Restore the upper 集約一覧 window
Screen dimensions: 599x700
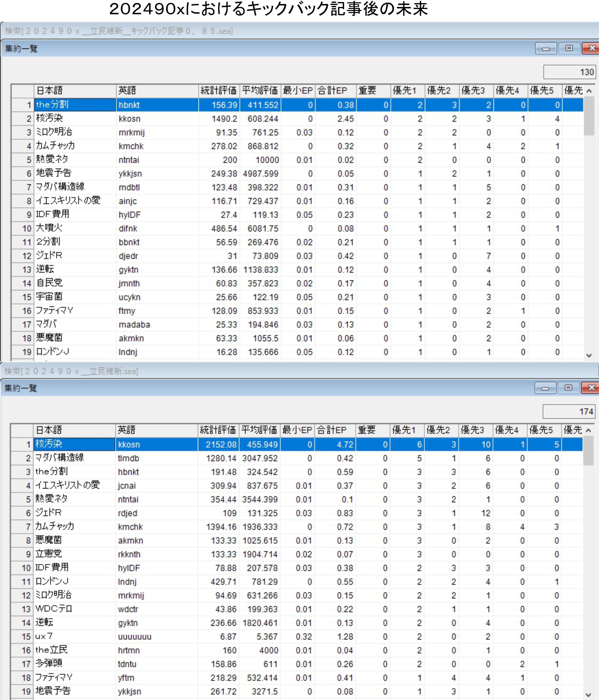pyautogui.click(x=569, y=49)
